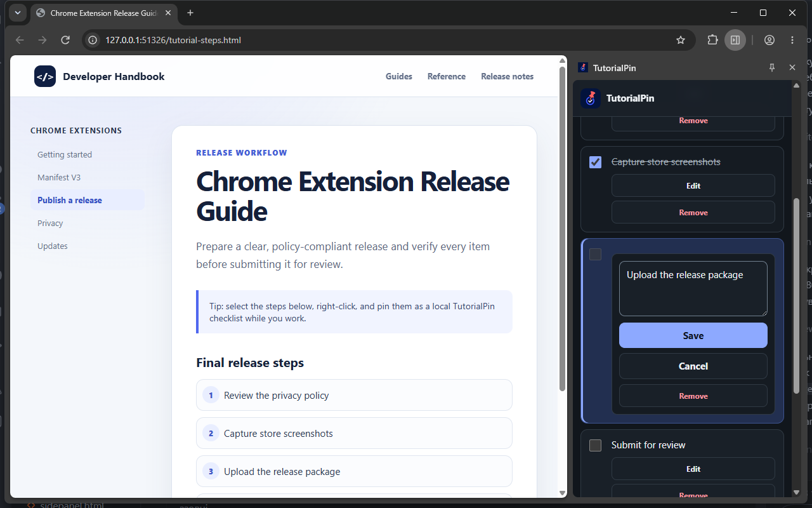The width and height of the screenshot is (812, 508).
Task: Open the Chrome Extensions puzzle icon
Action: pos(712,40)
